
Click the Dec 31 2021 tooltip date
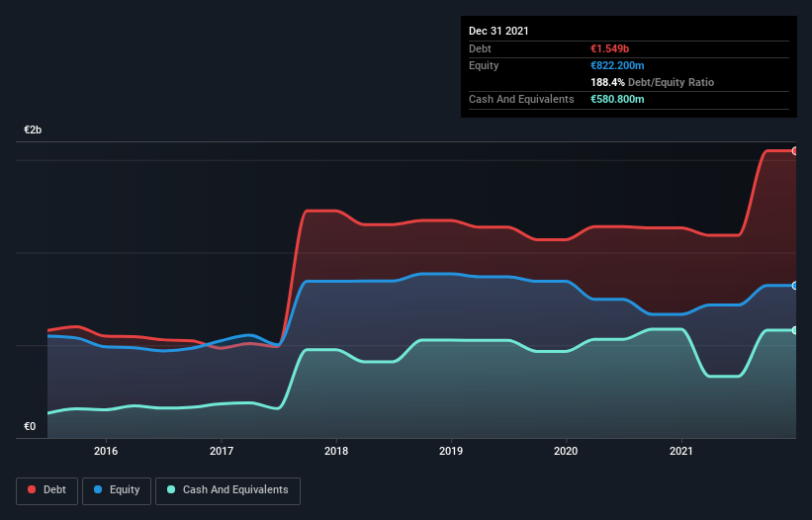pyautogui.click(x=498, y=31)
